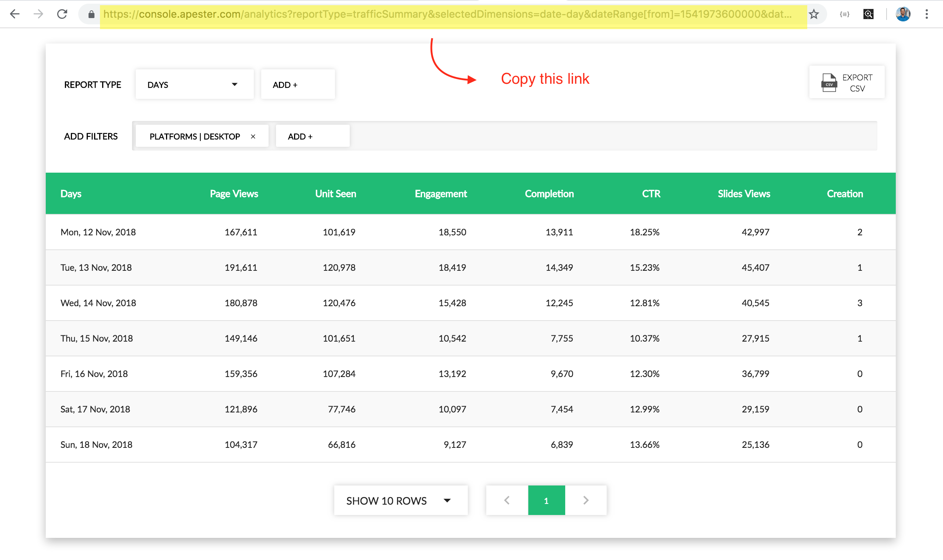Click unit seen value 120,476

pos(339,303)
